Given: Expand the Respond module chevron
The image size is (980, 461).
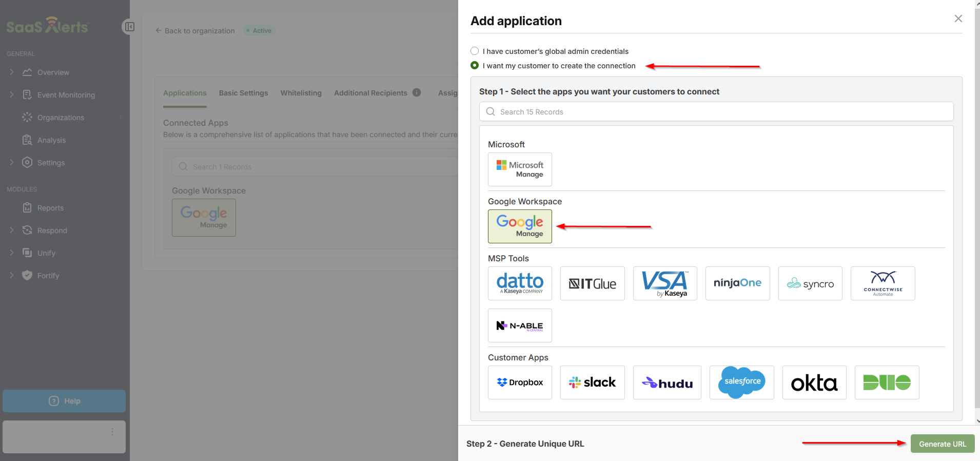Looking at the screenshot, I should coord(12,230).
